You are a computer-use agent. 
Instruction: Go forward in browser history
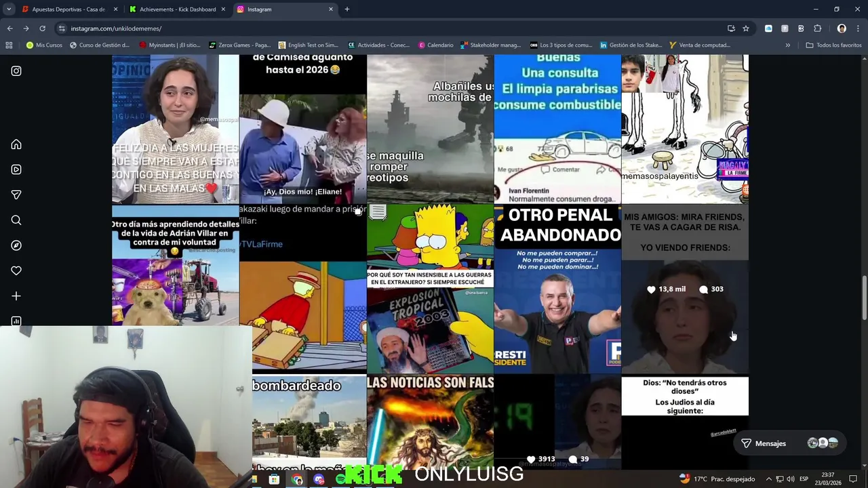pyautogui.click(x=26, y=28)
